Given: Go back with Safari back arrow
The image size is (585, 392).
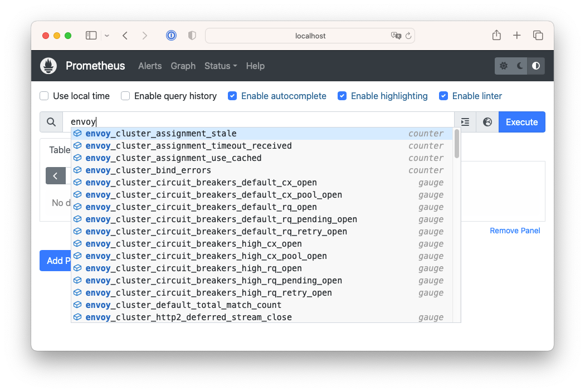Looking at the screenshot, I should click(x=125, y=36).
